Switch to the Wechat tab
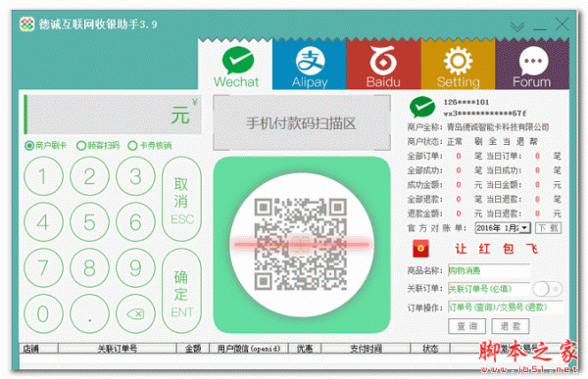 [235, 65]
